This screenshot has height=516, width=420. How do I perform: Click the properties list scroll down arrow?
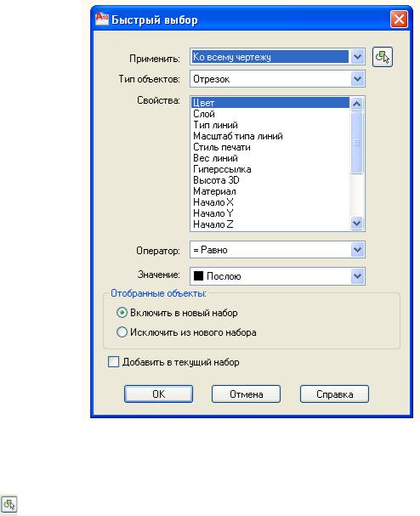point(357,223)
